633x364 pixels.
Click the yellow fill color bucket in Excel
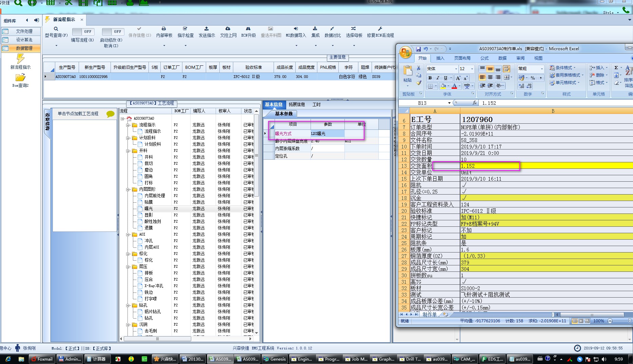tap(443, 86)
